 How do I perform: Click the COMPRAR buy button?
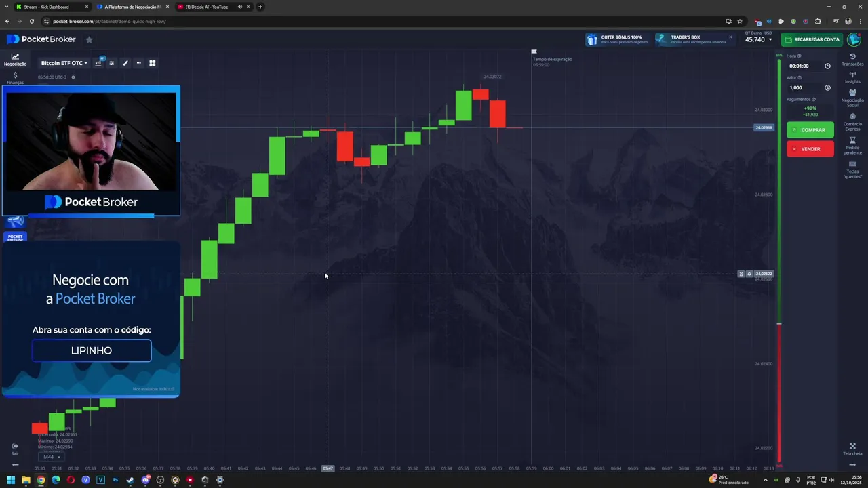coord(810,130)
